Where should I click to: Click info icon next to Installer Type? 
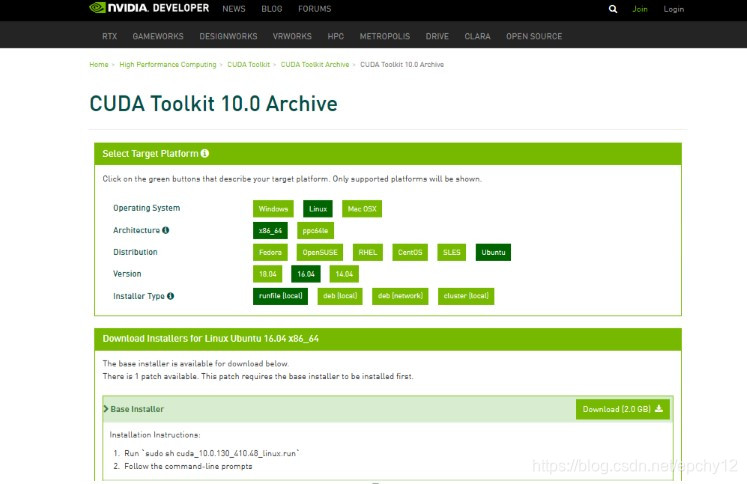tap(170, 296)
